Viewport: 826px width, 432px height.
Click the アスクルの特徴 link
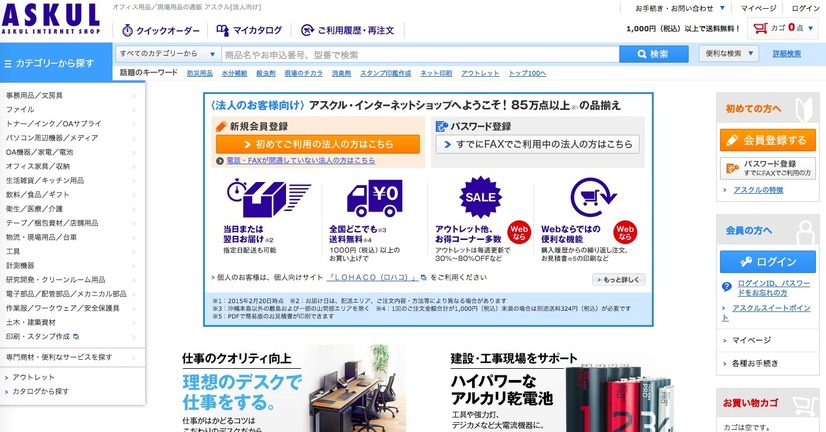758,190
